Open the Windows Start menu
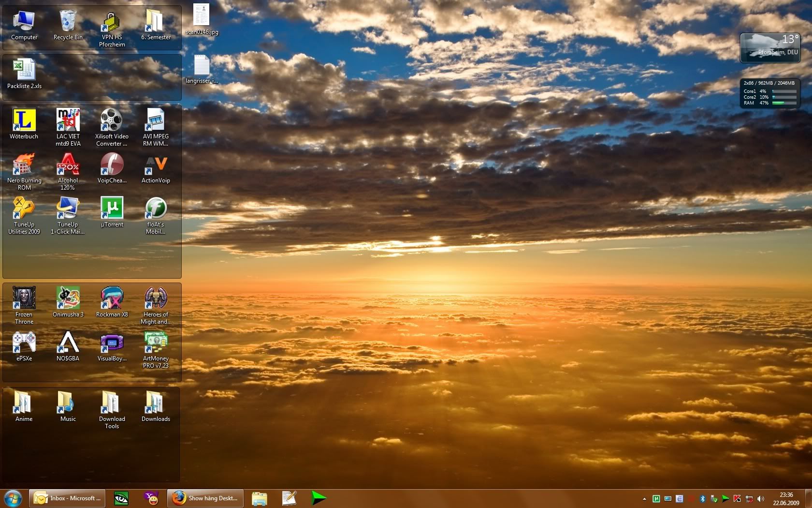 point(13,498)
